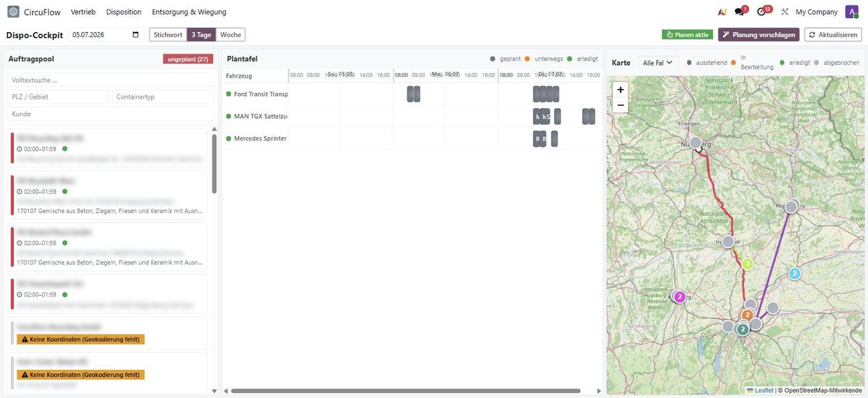Open the developer tools wrench icon

click(785, 12)
